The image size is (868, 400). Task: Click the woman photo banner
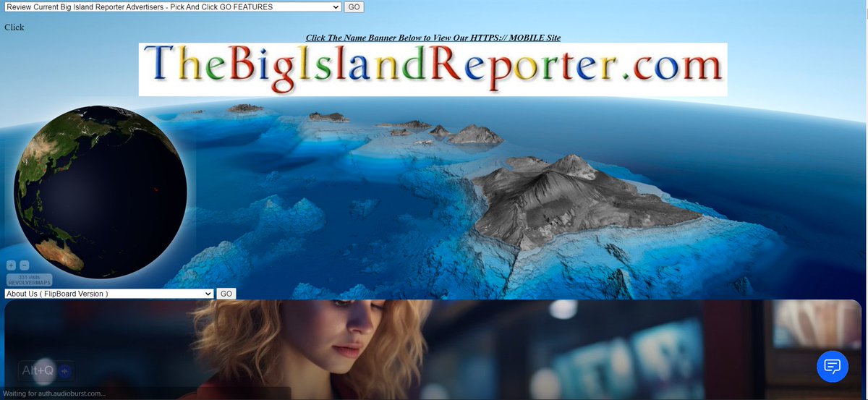tap(433, 350)
